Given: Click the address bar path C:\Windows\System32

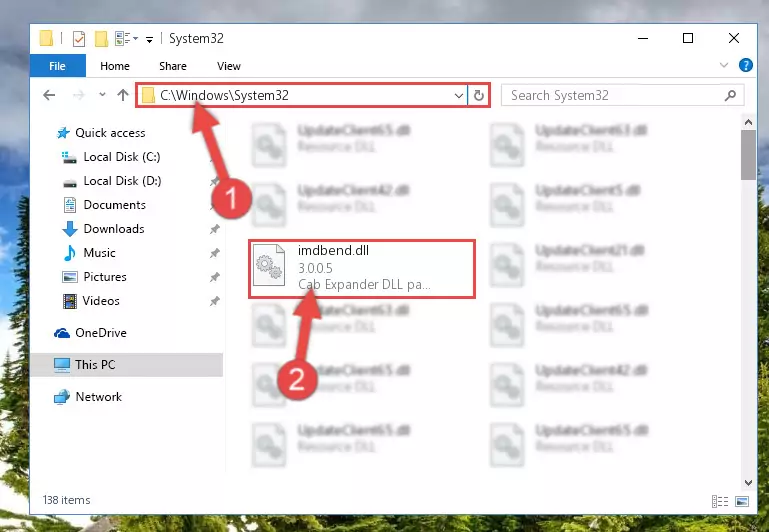Looking at the screenshot, I should [x=224, y=95].
